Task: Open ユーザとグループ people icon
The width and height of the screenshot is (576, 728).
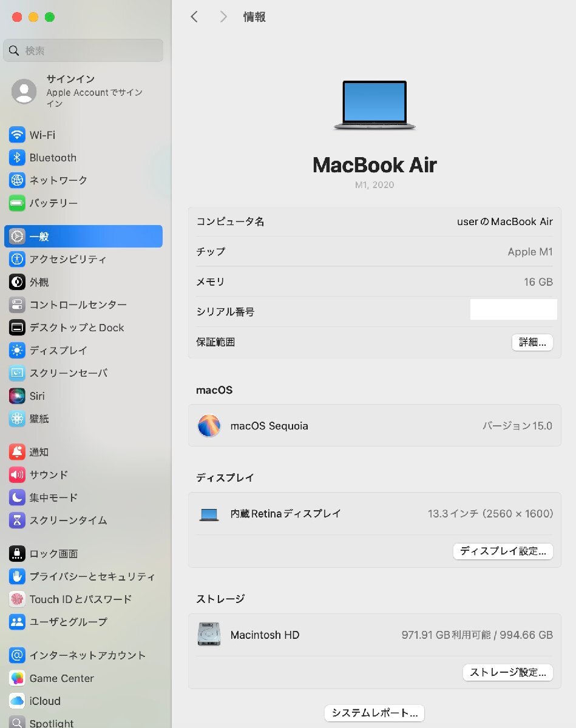Action: pyautogui.click(x=17, y=622)
